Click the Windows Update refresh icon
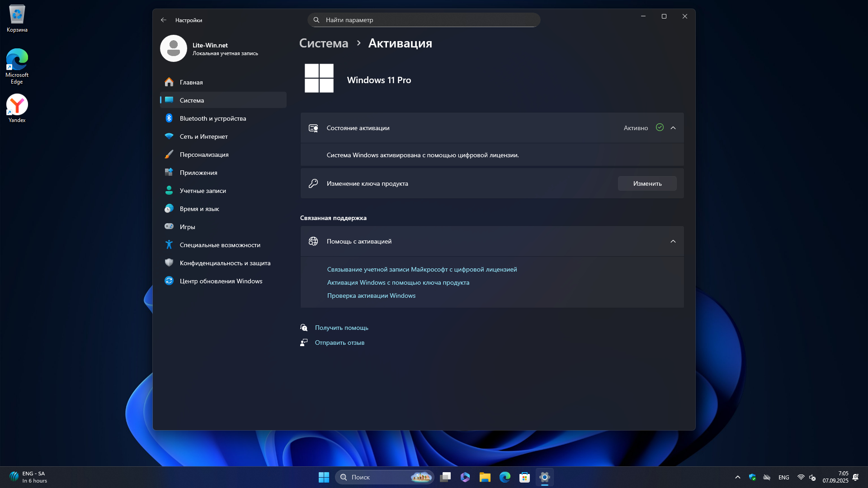Image resolution: width=868 pixels, height=488 pixels. tap(169, 281)
